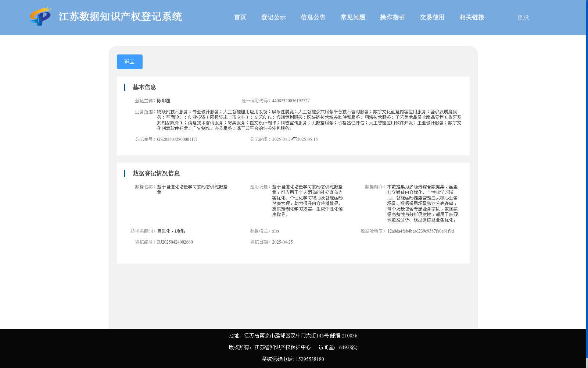The height and width of the screenshot is (368, 588).
Task: Click the 江苏数据知识产权登记系统 title
Action: [120, 17]
